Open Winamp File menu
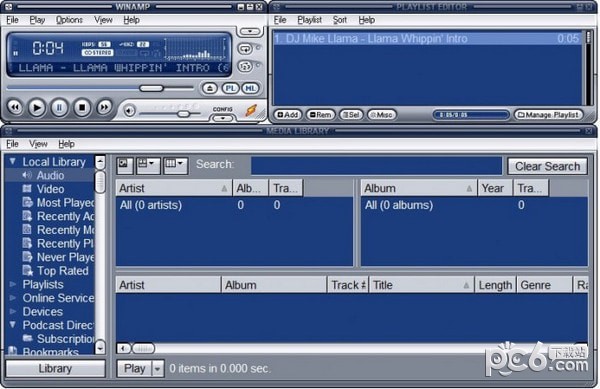The image size is (600, 389). point(12,20)
